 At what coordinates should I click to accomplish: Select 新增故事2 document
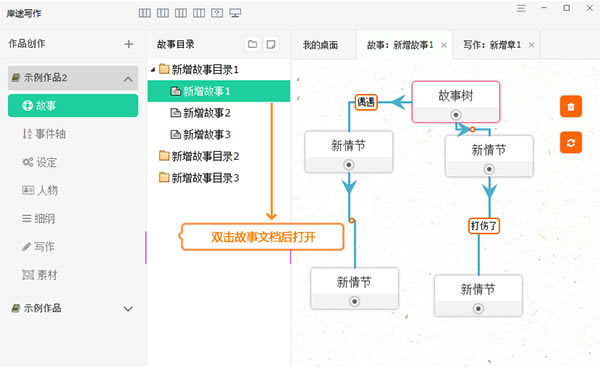tap(201, 113)
